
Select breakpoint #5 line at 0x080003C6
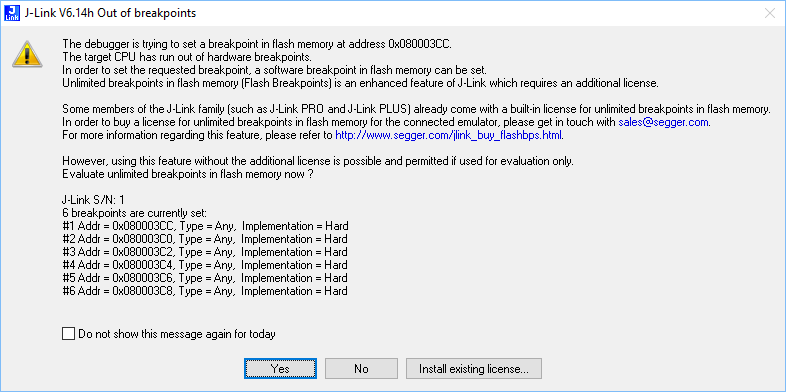point(205,278)
